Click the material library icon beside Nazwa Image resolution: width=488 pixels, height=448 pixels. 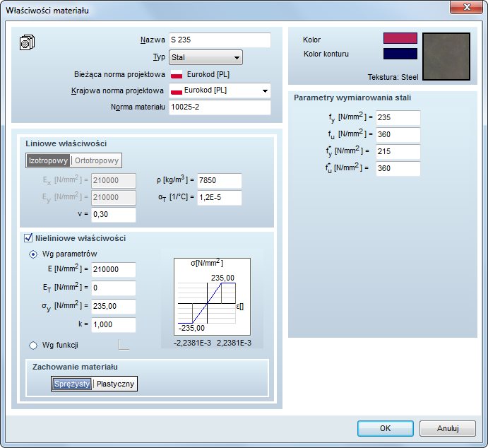pos(26,42)
